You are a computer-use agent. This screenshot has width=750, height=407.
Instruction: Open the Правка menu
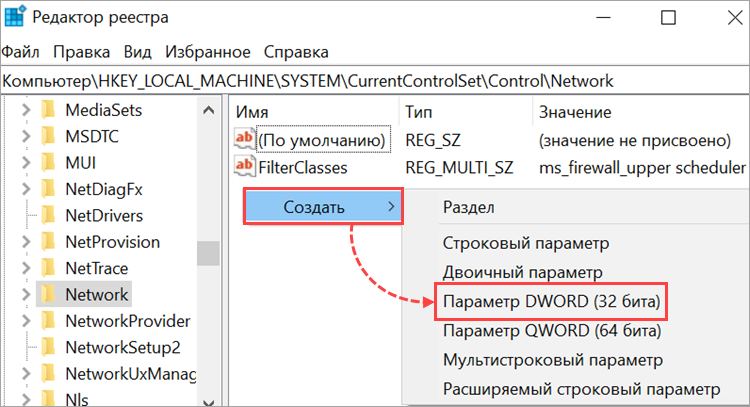click(81, 52)
